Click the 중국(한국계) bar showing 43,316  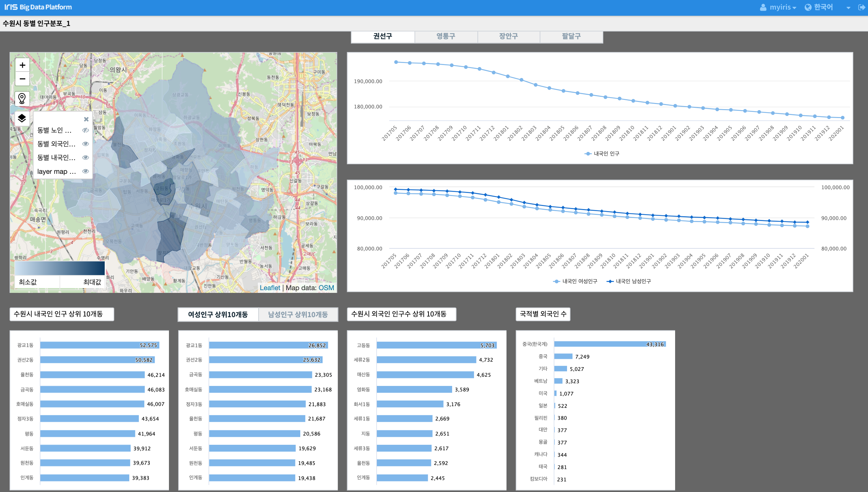pos(610,344)
